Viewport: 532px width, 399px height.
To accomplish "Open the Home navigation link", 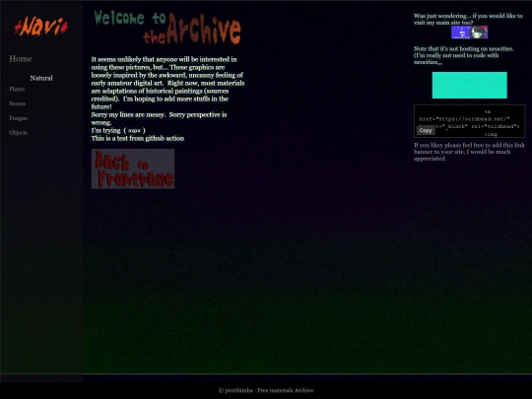I will point(21,59).
